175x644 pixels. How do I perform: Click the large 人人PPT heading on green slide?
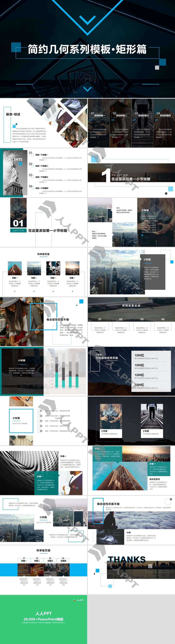(44, 613)
